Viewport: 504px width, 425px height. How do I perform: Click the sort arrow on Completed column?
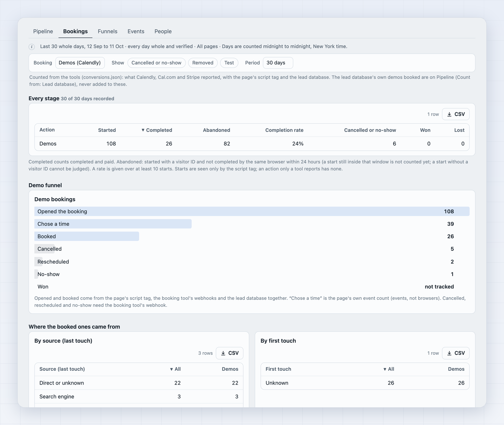point(143,130)
